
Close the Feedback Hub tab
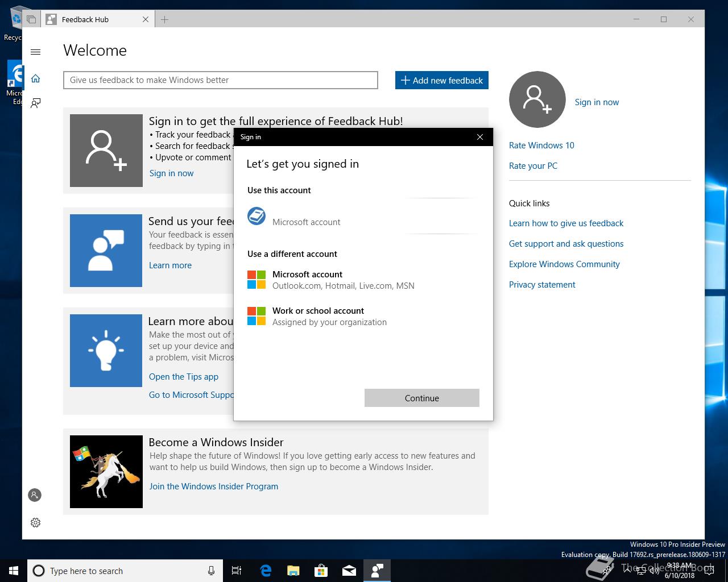[146, 19]
